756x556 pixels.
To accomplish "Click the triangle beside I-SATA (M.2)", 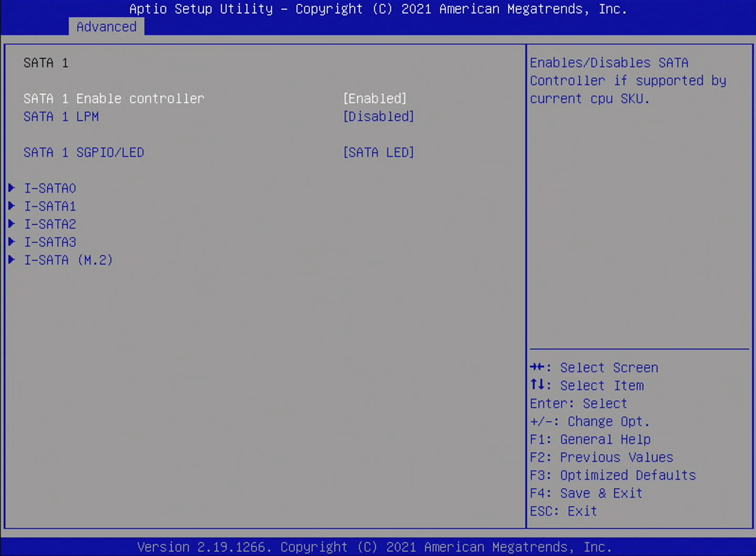I will 12,260.
